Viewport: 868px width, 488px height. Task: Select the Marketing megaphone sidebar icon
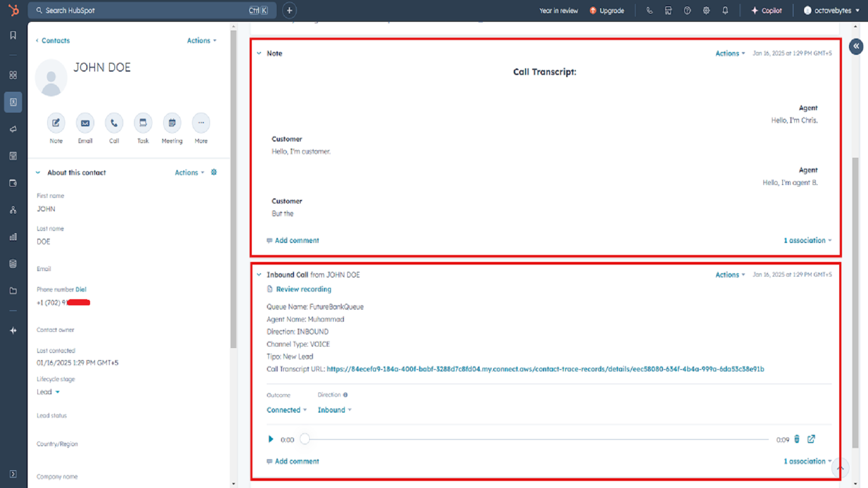click(12, 129)
